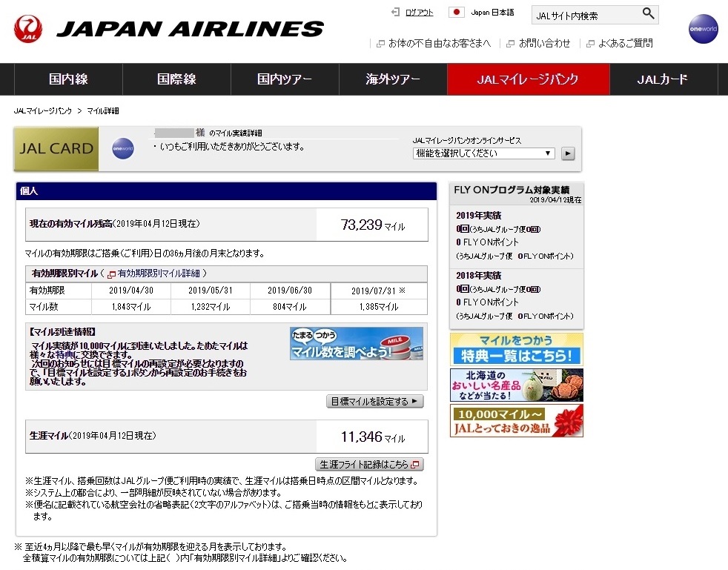
Task: Click 生涯フライト記録はこちら button
Action: (x=369, y=464)
